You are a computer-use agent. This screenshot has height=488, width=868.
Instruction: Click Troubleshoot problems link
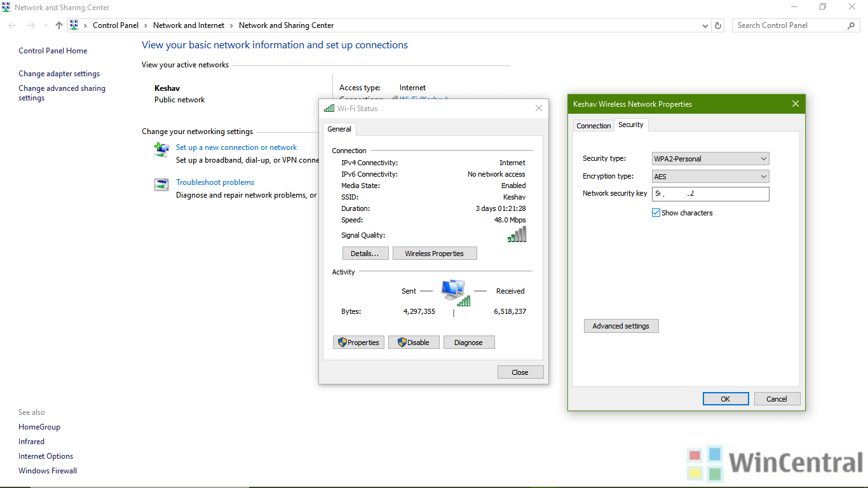click(215, 182)
